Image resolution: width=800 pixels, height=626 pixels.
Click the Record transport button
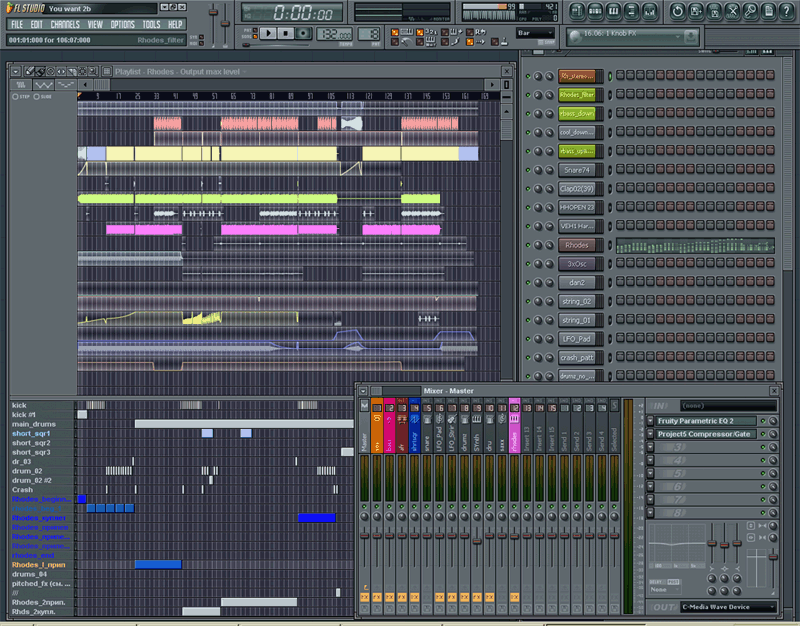click(304, 34)
